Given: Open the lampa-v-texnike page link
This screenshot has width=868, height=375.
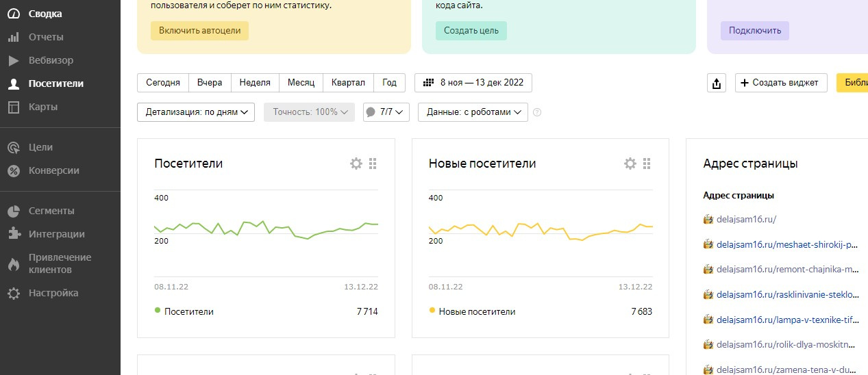Looking at the screenshot, I should tap(787, 320).
